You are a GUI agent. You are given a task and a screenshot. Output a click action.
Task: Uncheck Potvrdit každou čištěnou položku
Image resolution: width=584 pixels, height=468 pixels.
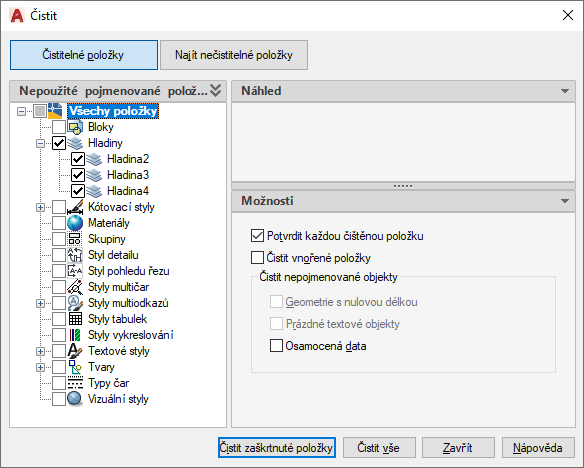[257, 236]
